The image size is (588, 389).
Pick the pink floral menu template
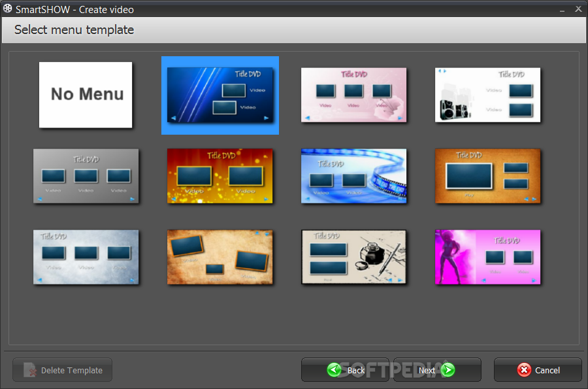[x=353, y=95]
